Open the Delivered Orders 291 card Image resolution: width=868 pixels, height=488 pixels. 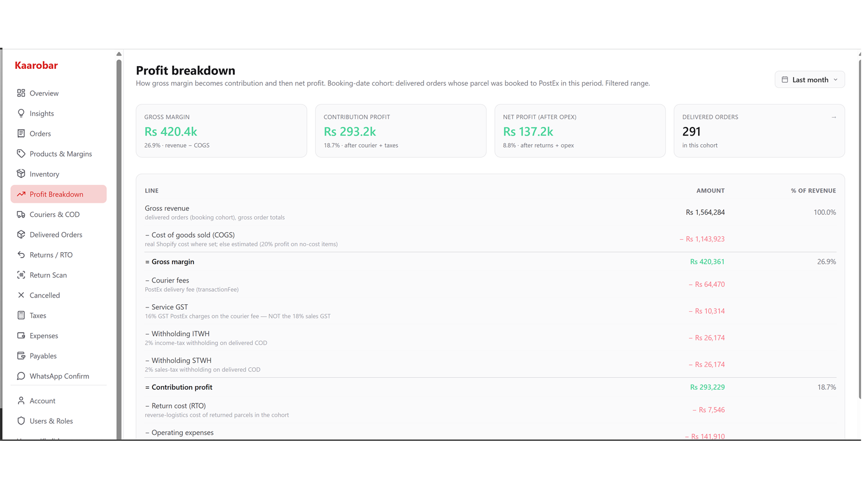click(759, 131)
